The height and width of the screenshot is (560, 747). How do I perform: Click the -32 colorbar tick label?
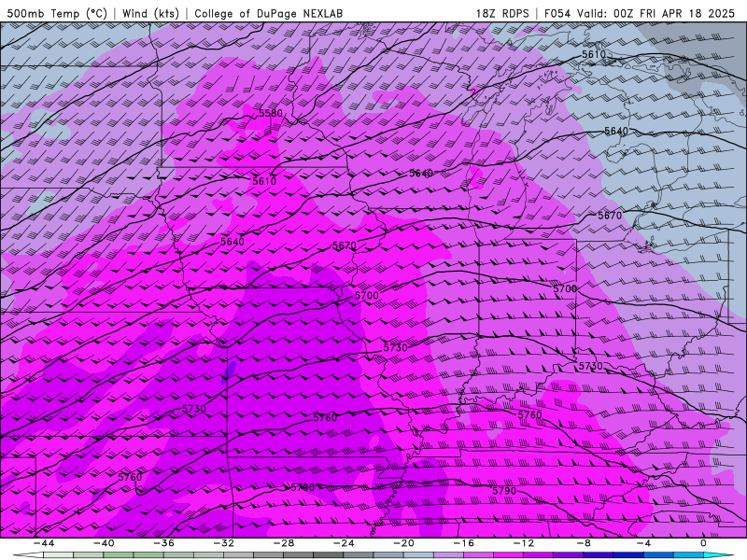[x=224, y=543]
